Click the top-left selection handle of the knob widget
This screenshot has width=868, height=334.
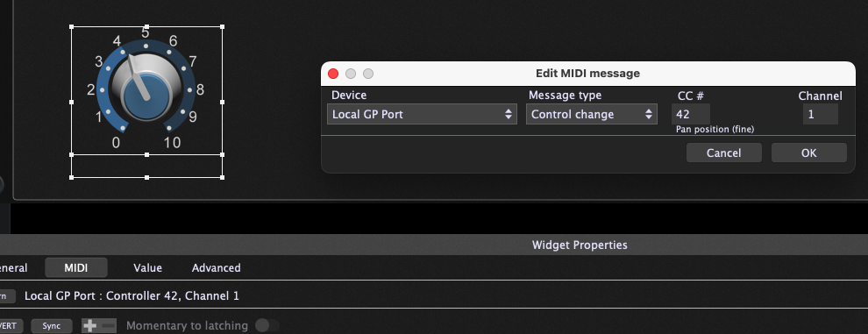click(x=71, y=26)
